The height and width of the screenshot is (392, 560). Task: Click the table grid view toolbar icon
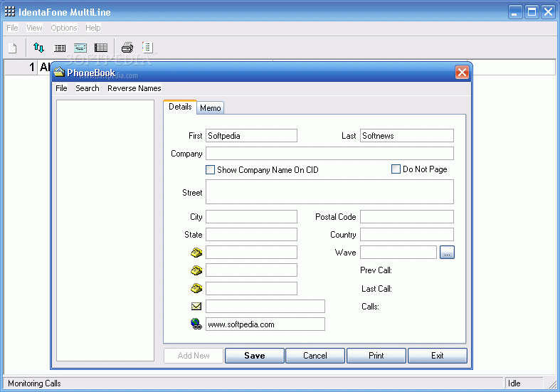point(101,48)
